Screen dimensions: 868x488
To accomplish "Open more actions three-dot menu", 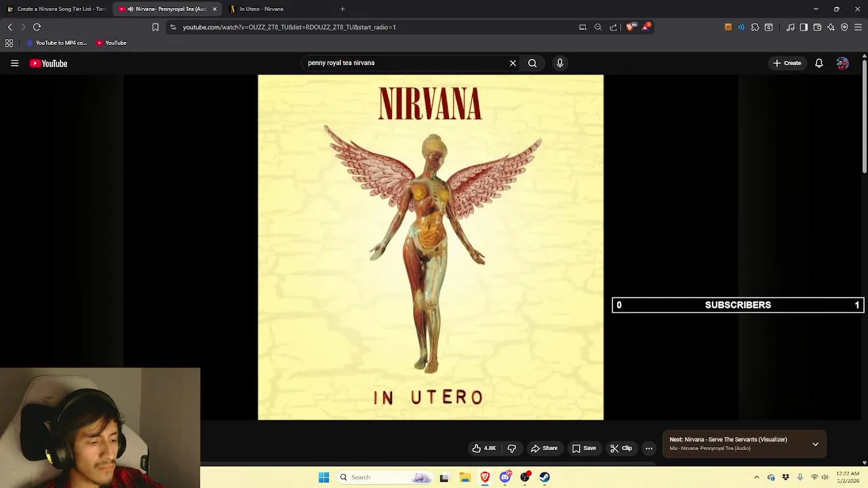I will tap(649, 448).
